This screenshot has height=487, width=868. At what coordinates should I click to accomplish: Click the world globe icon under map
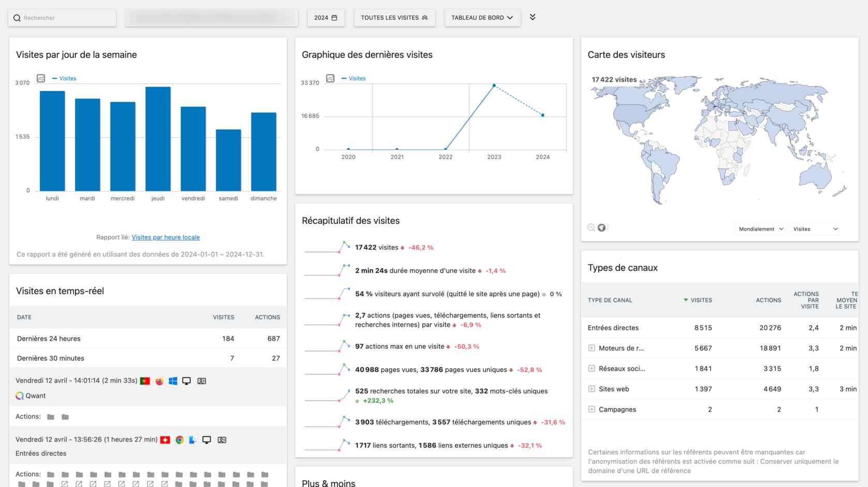tap(602, 227)
